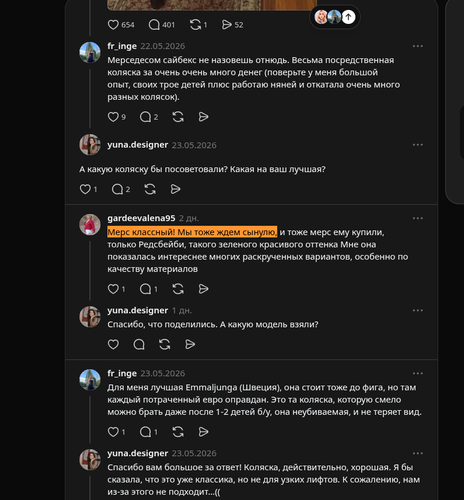Screen dimensions: 464x500
Task: Click the scroll-up arrow next to the avatars
Action: pyautogui.click(x=348, y=17)
